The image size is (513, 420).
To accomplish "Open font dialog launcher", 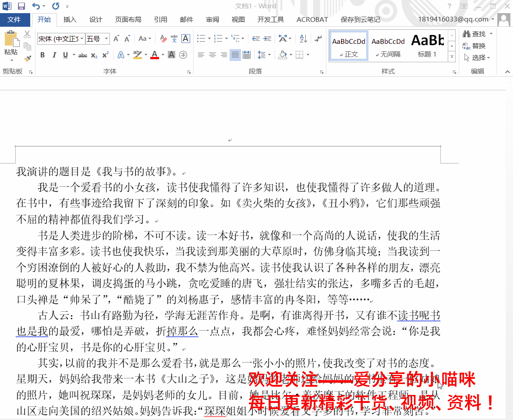I will point(189,72).
